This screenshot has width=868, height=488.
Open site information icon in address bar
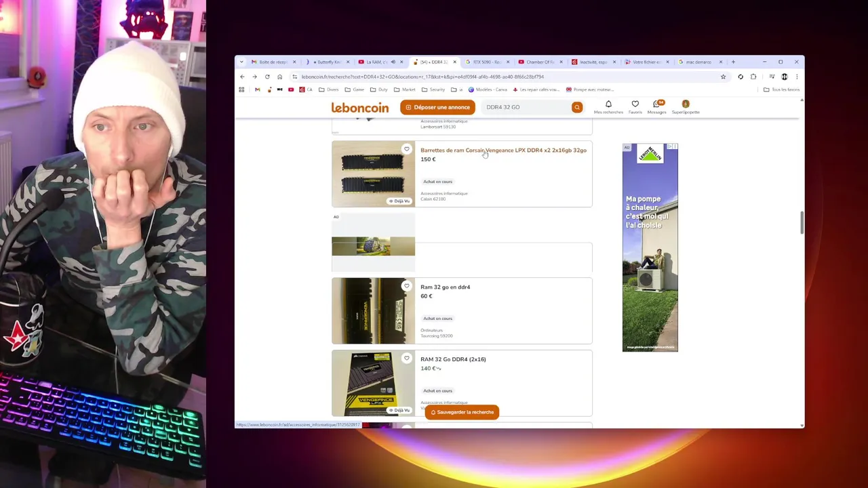coord(294,77)
